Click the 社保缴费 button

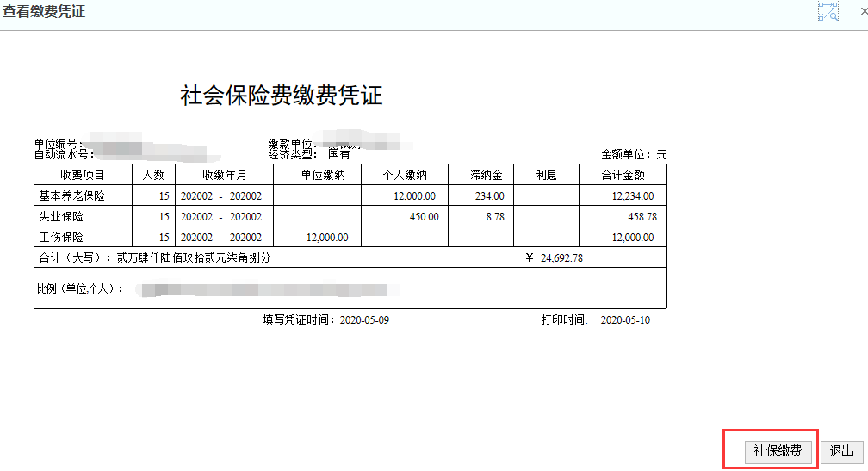tap(778, 451)
